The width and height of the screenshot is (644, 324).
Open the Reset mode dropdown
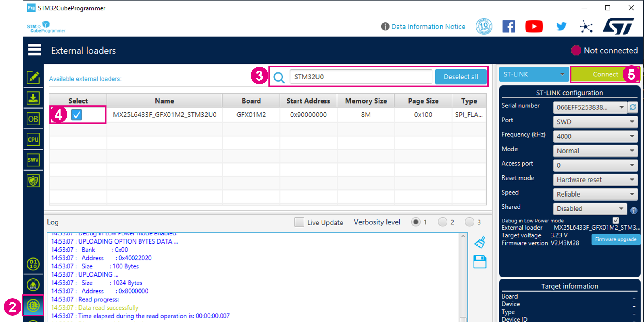pyautogui.click(x=595, y=180)
